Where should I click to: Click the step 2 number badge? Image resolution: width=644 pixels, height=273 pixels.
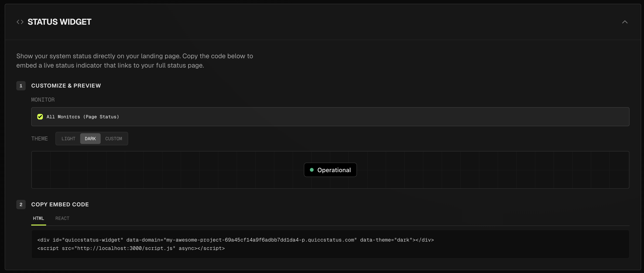click(x=21, y=204)
